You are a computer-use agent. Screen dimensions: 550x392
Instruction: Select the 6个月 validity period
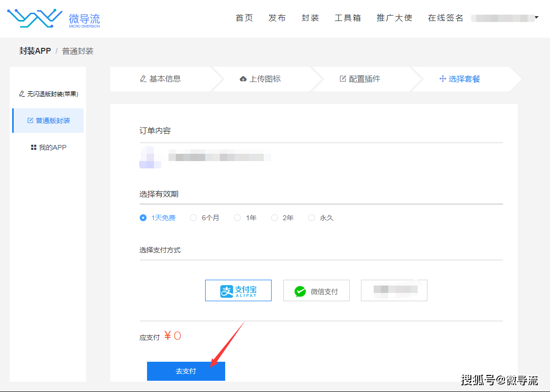pyautogui.click(x=193, y=218)
